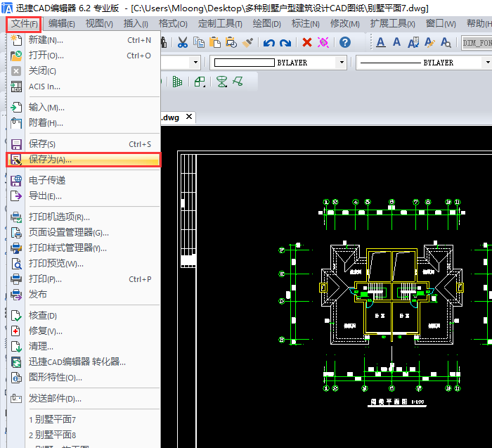Viewport: 492px width, 448px height.
Task: Open the 文件(F) File menu
Action: pyautogui.click(x=24, y=24)
